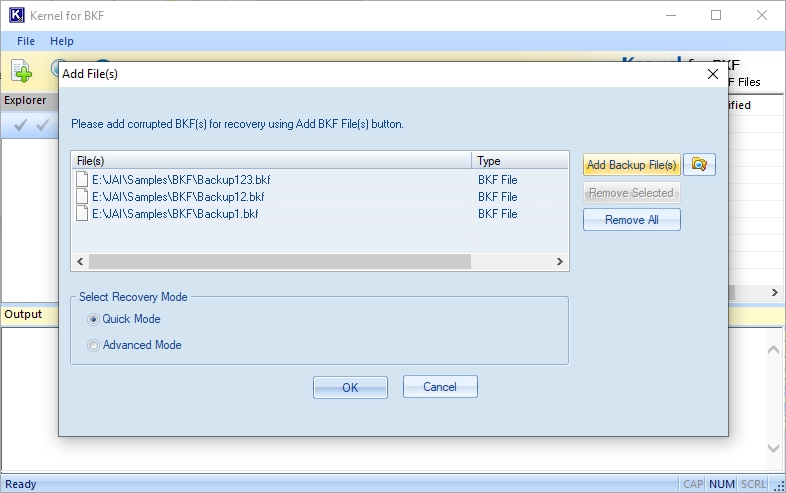Click the Explorer panel header
The height and width of the screenshot is (493, 786).
click(30, 100)
